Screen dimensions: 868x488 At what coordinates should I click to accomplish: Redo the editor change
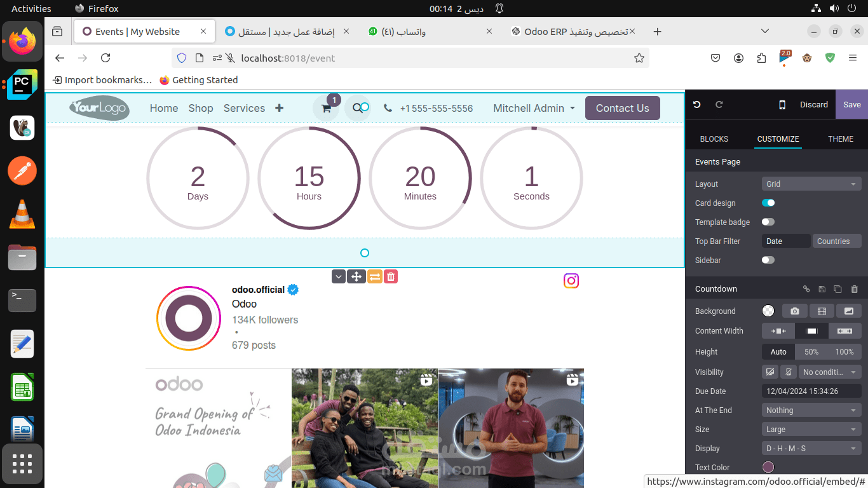pyautogui.click(x=719, y=105)
